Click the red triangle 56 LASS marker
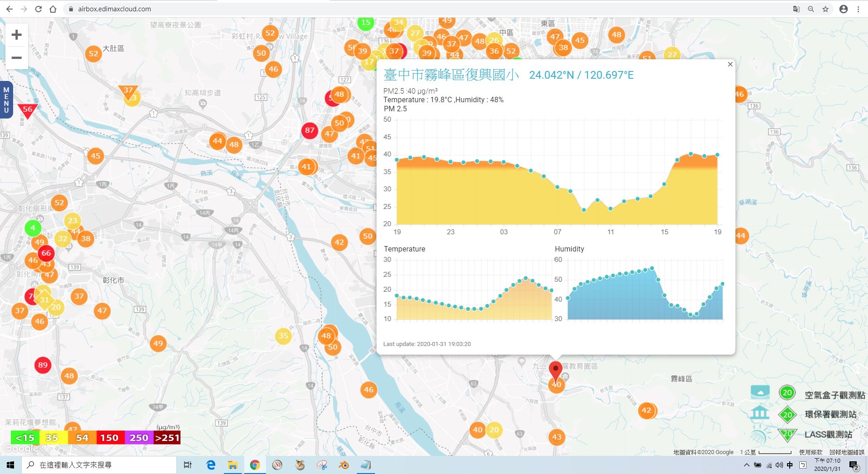Viewport: 868px width, 474px height. click(x=28, y=110)
